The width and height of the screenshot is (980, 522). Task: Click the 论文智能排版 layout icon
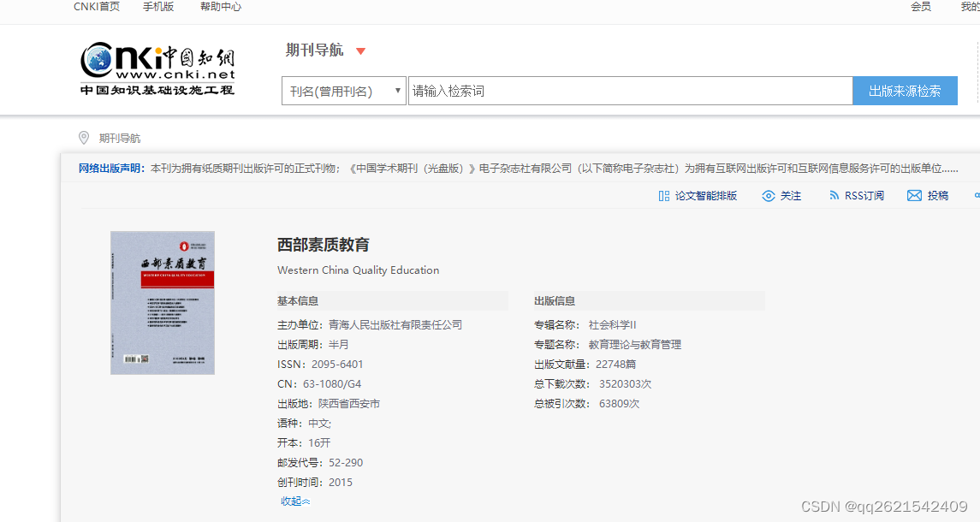coord(664,196)
